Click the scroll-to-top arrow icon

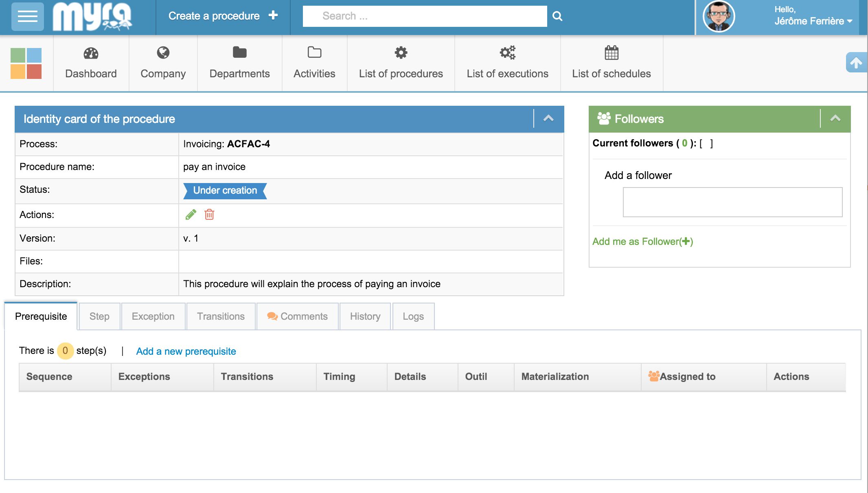click(x=856, y=63)
